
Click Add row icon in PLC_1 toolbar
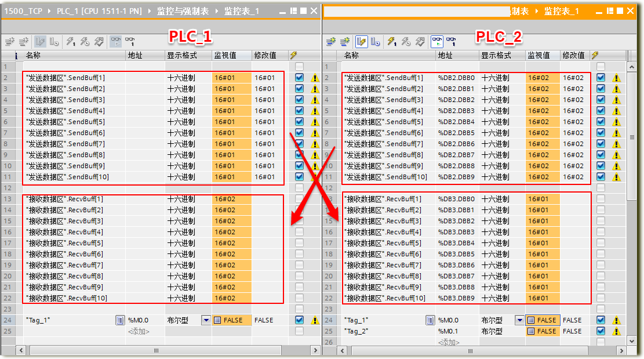click(24, 41)
